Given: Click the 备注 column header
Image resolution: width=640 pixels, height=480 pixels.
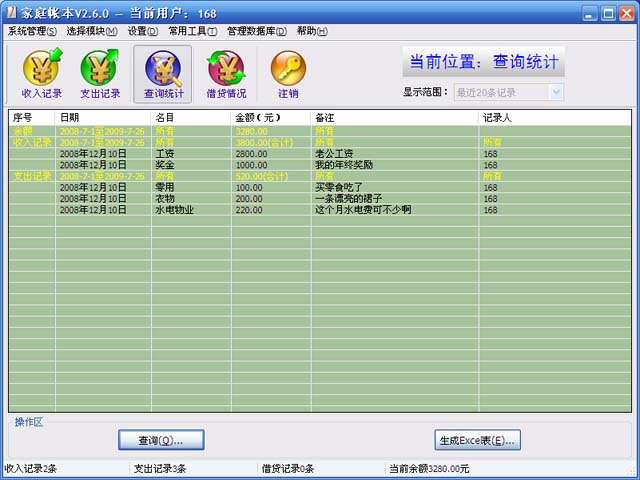Looking at the screenshot, I should pos(394,118).
